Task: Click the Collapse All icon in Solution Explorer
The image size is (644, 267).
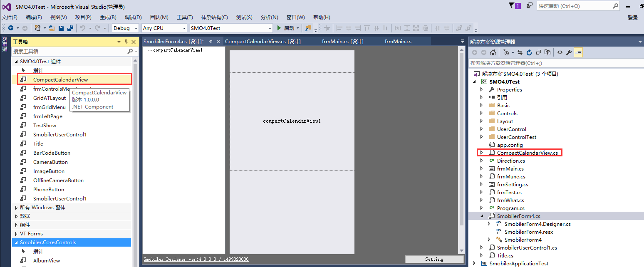Action: [x=538, y=52]
